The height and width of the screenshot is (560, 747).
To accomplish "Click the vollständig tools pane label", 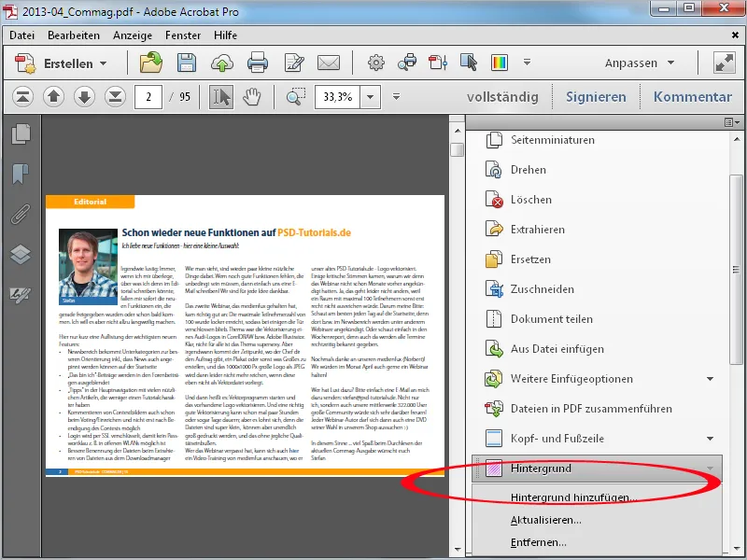I will pyautogui.click(x=502, y=97).
